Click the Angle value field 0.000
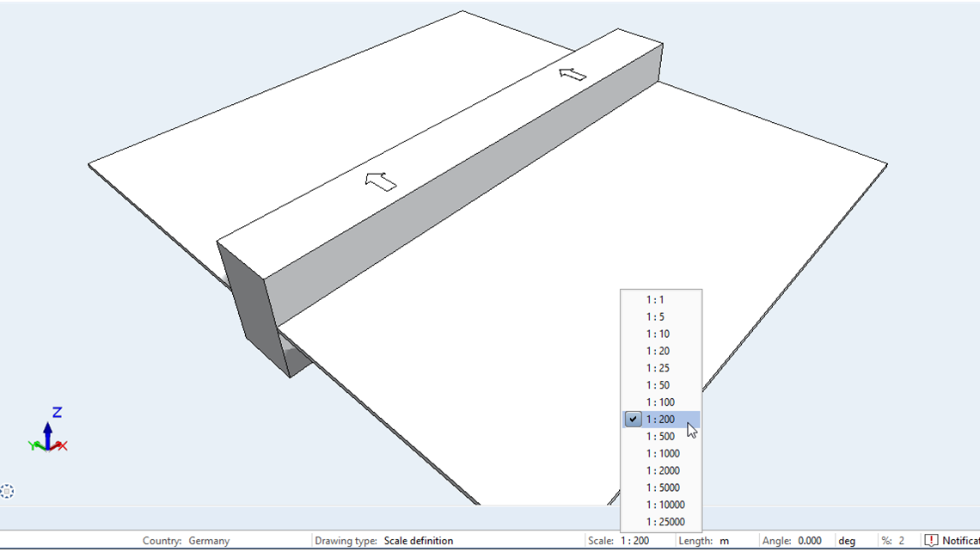This screenshot has width=980, height=552. (810, 541)
